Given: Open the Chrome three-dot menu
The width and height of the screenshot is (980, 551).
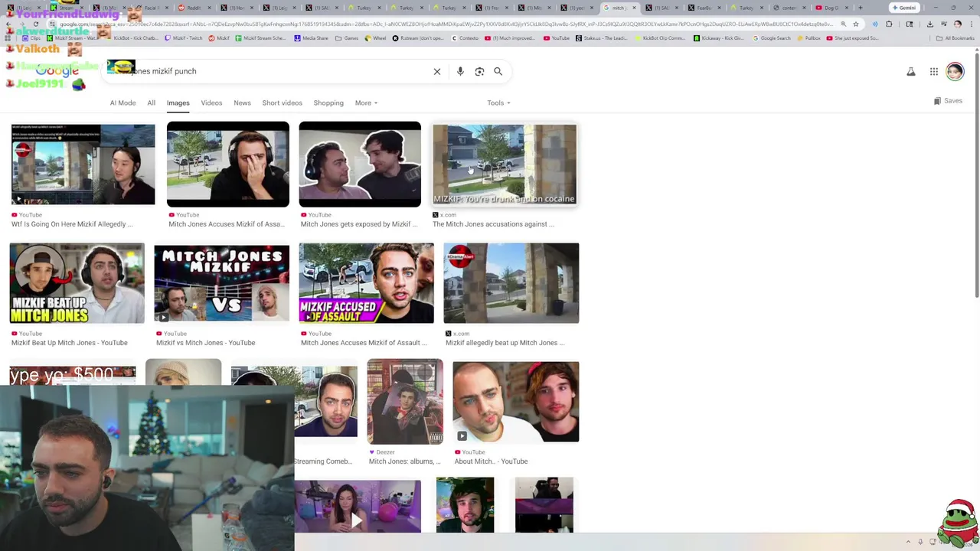Looking at the screenshot, I should click(x=971, y=24).
